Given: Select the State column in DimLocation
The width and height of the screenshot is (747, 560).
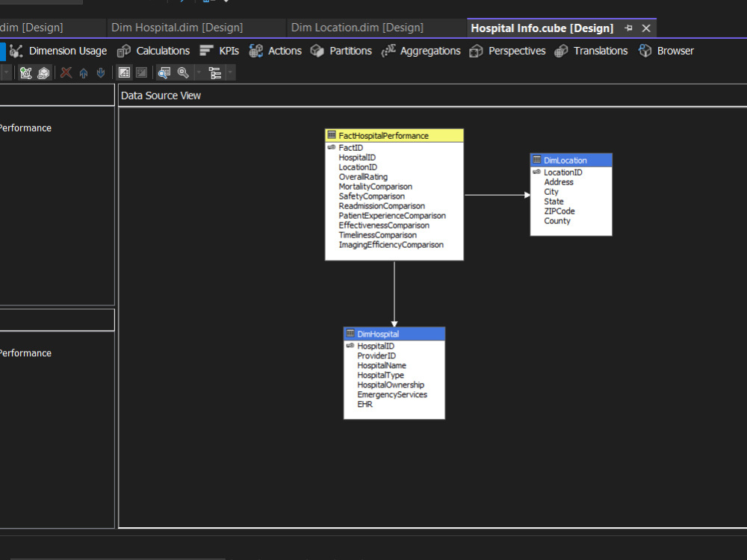Looking at the screenshot, I should [554, 202].
